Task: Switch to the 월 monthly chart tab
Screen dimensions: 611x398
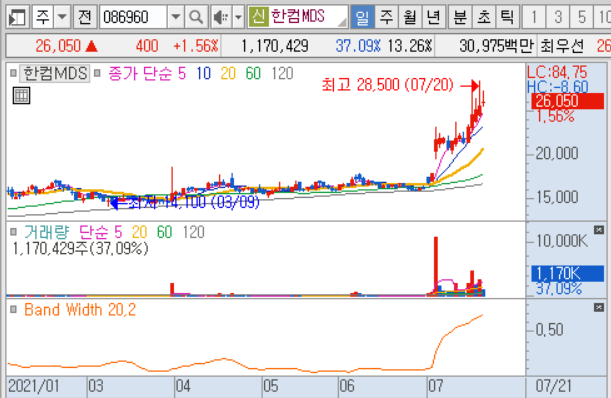Action: coord(410,17)
